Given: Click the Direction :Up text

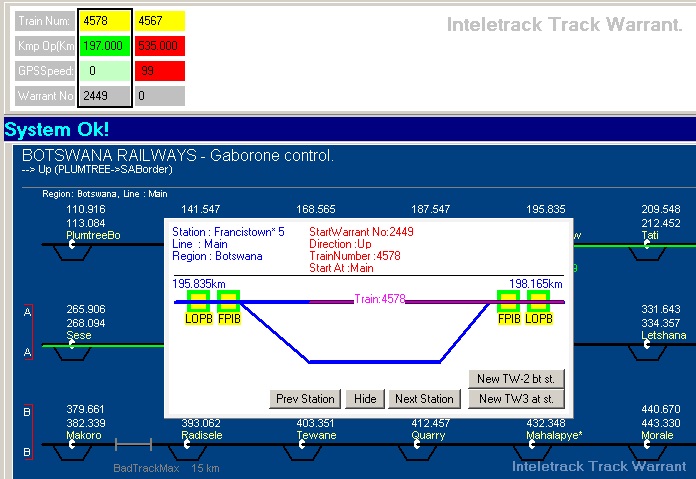Looking at the screenshot, I should tap(340, 244).
